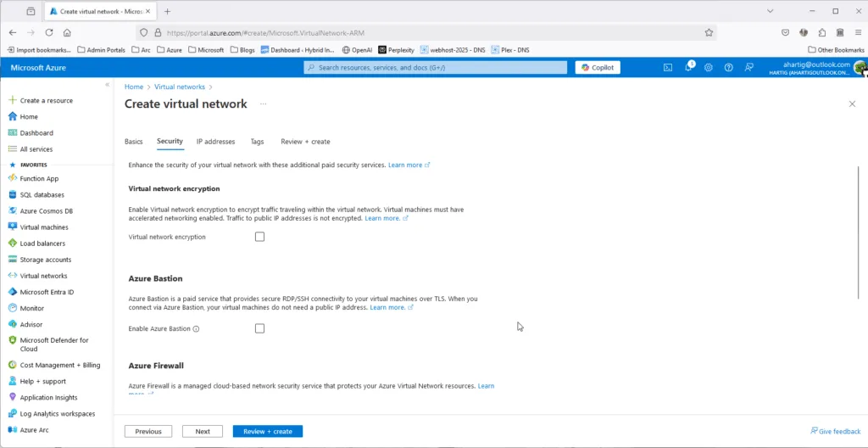Click the Cost Management + Billing icon
The width and height of the screenshot is (868, 448).
point(13,365)
